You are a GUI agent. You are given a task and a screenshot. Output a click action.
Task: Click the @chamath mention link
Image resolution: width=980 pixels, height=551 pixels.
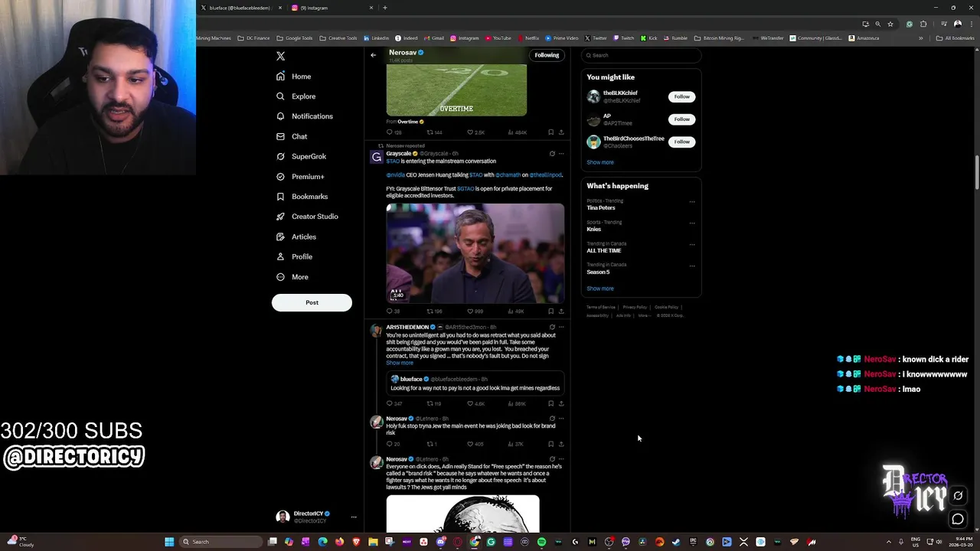point(508,175)
